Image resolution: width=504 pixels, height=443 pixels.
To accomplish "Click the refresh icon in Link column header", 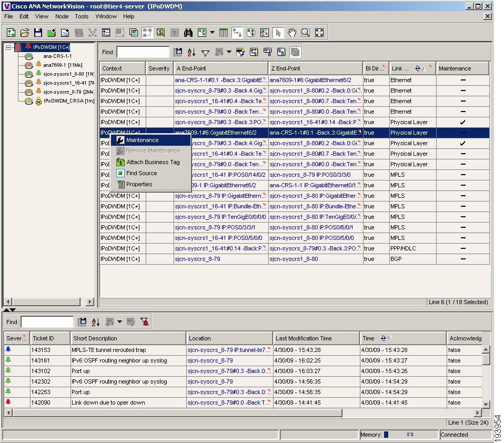I will (418, 68).
